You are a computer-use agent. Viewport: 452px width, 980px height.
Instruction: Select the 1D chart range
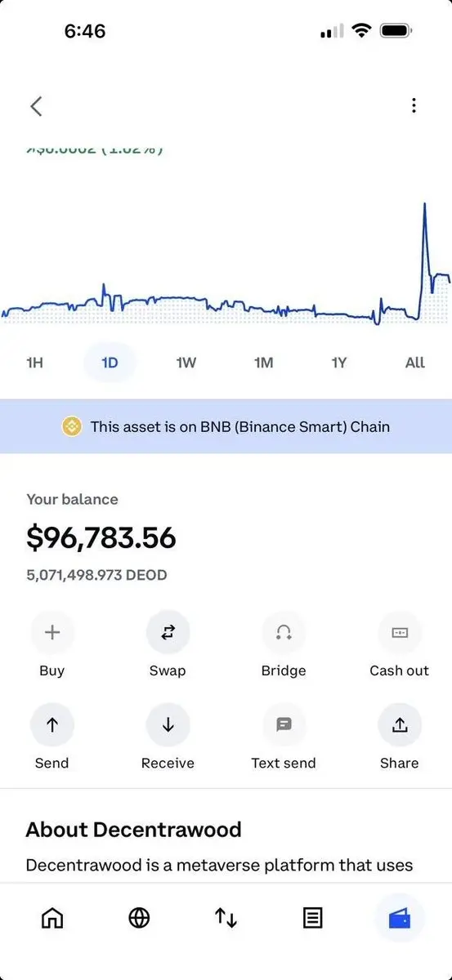[110, 362]
